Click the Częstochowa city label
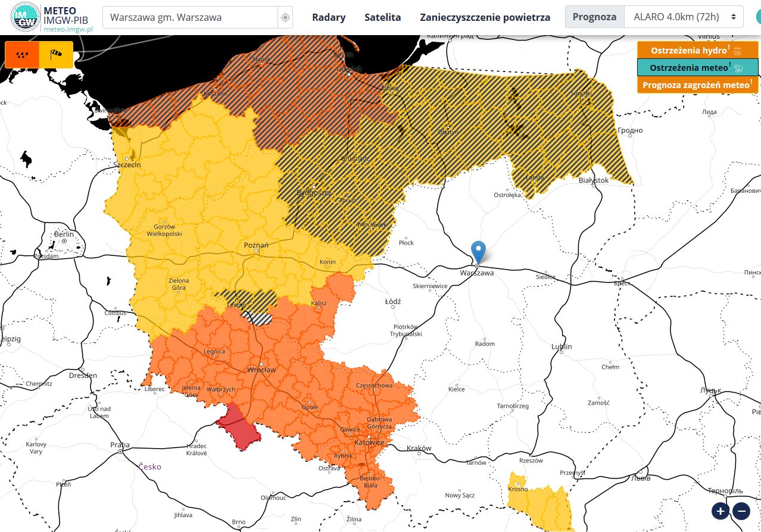Viewport: 761px width, 532px height. click(374, 385)
